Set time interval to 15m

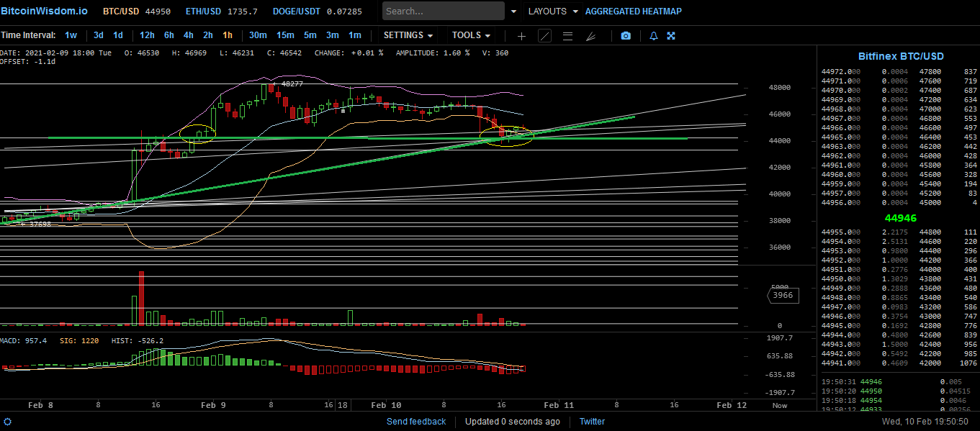[285, 35]
